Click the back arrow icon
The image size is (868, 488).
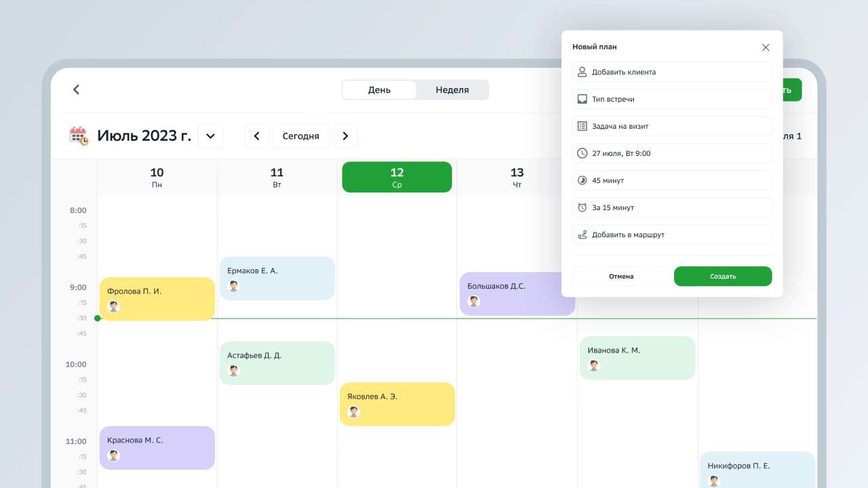pyautogui.click(x=76, y=89)
